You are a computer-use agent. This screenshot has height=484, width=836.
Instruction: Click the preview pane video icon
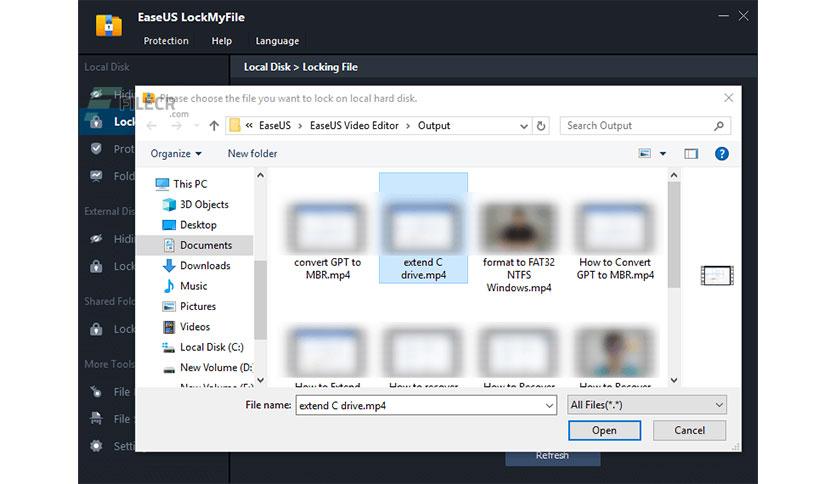coord(717,276)
